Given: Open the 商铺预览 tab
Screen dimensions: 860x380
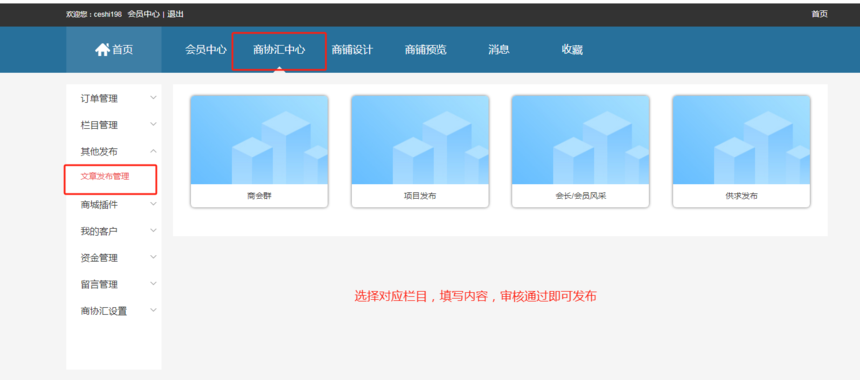Looking at the screenshot, I should click(x=426, y=50).
